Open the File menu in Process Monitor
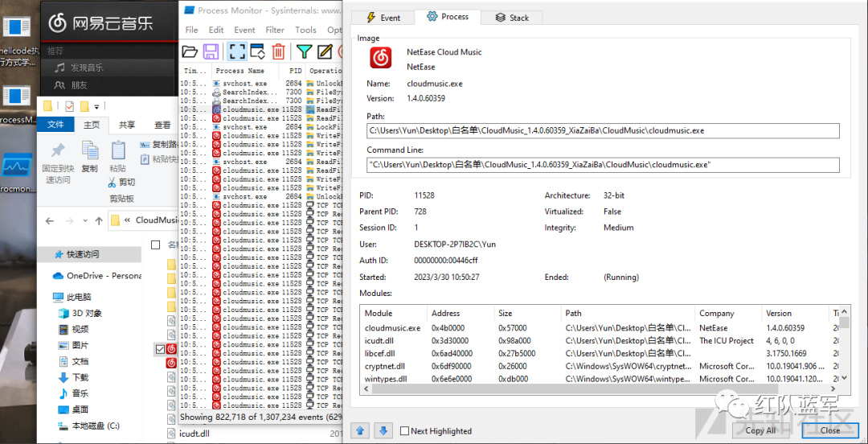The width and height of the screenshot is (868, 444). (x=191, y=30)
